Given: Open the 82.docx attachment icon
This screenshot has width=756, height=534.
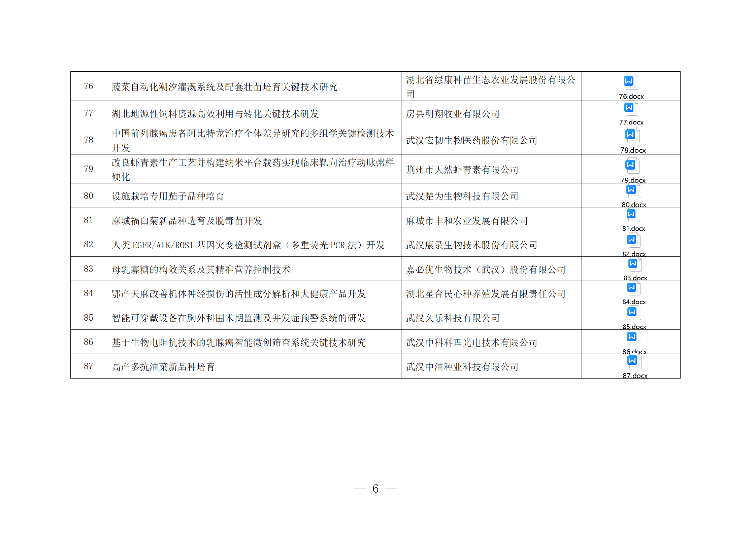Looking at the screenshot, I should [x=633, y=240].
